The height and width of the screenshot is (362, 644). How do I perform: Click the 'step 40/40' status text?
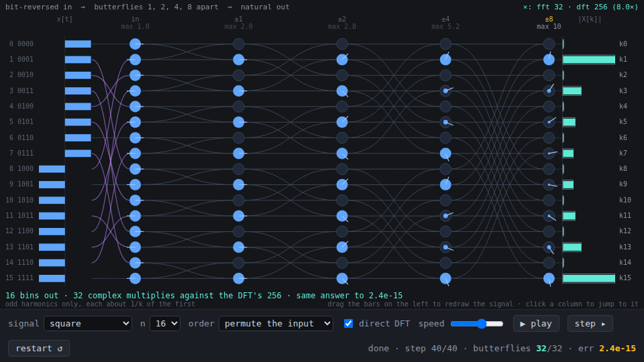[x=431, y=349]
